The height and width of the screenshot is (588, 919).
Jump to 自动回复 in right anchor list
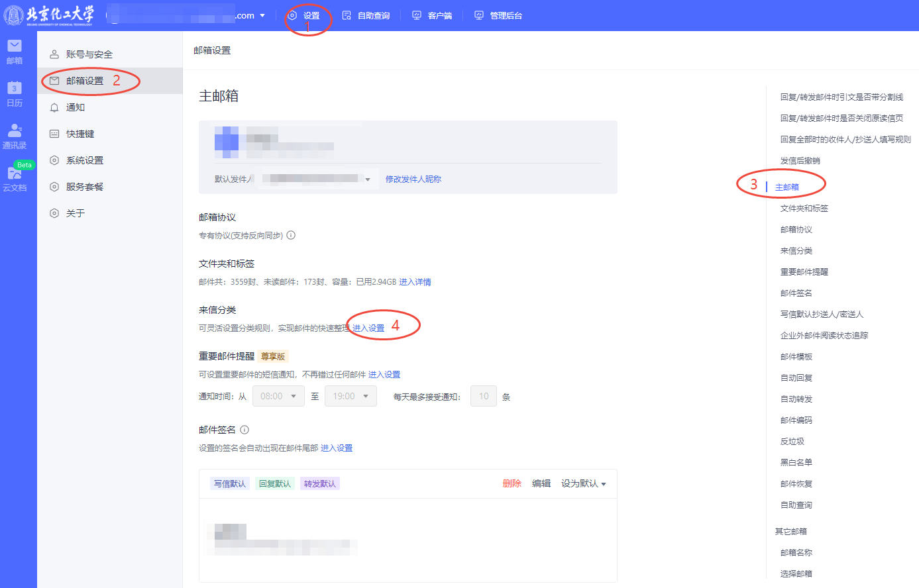[x=796, y=377]
